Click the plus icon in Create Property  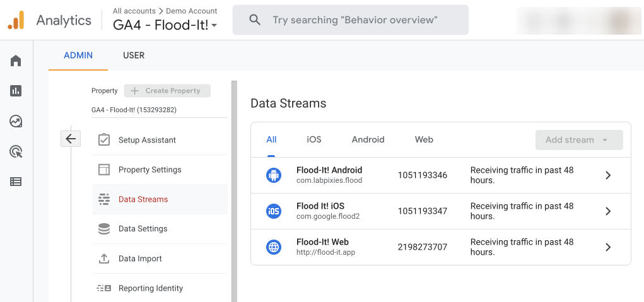[134, 91]
